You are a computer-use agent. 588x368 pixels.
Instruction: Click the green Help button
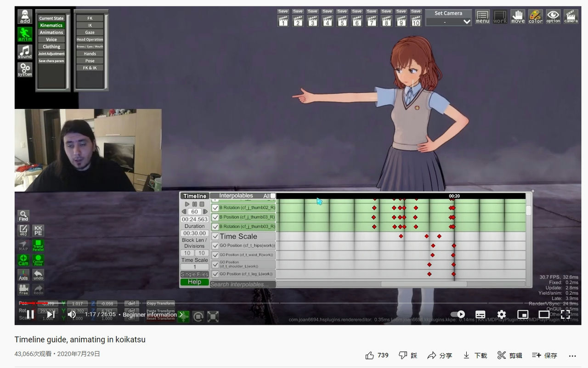(194, 281)
